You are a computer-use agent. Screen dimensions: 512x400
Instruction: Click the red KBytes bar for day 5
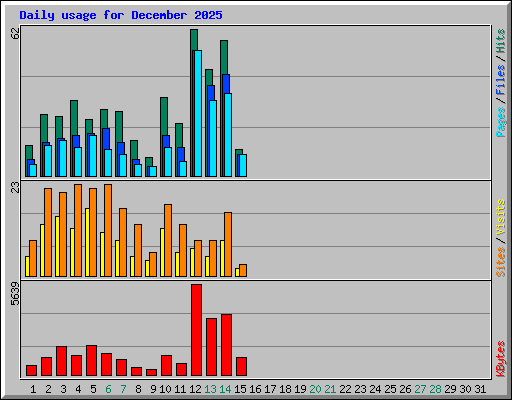91,360
